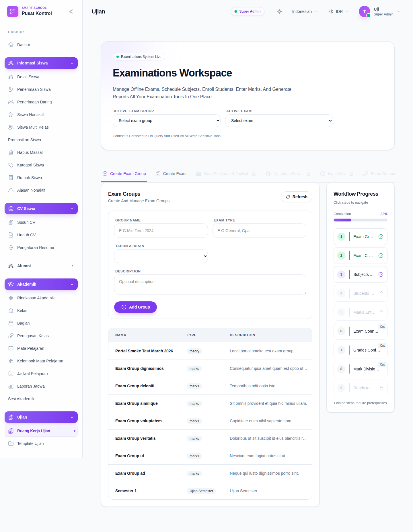The image size is (413, 532).
Task: Collapse the sidebar with double-chevron icon
Action: tap(71, 11)
